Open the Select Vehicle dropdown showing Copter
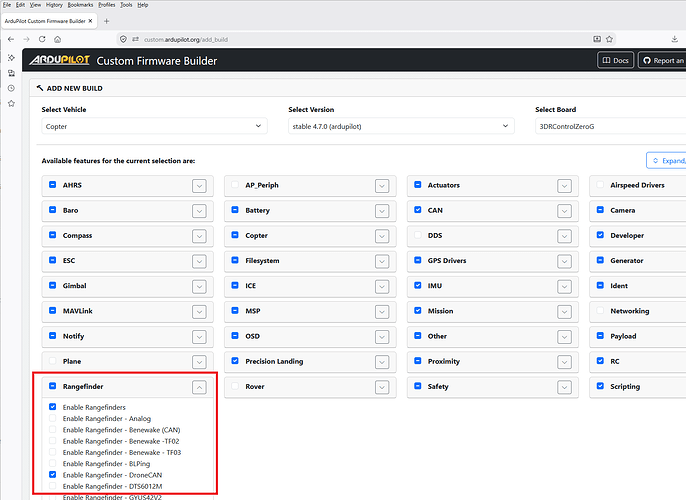Viewport: 686px width, 500px height. [x=154, y=126]
